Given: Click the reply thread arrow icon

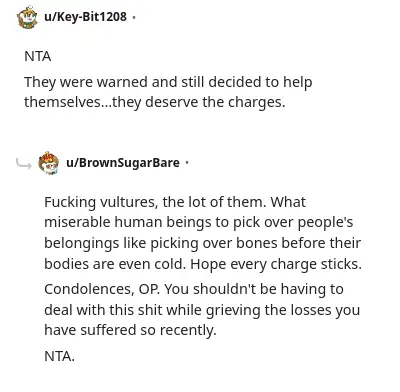Looking at the screenshot, I should coord(24,163).
